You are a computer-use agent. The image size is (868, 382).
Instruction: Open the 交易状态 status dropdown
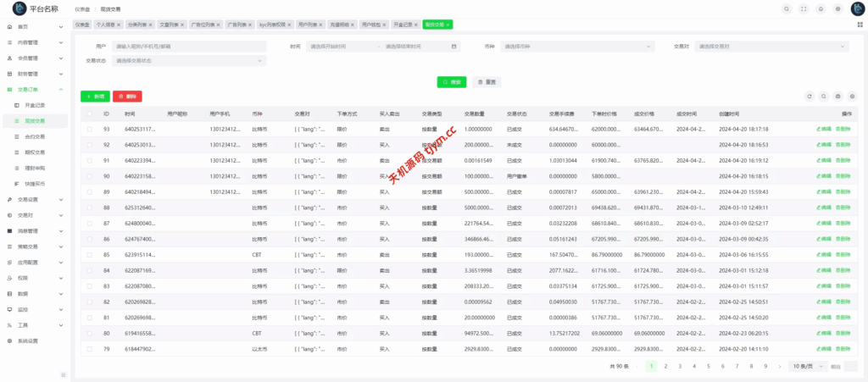point(189,60)
